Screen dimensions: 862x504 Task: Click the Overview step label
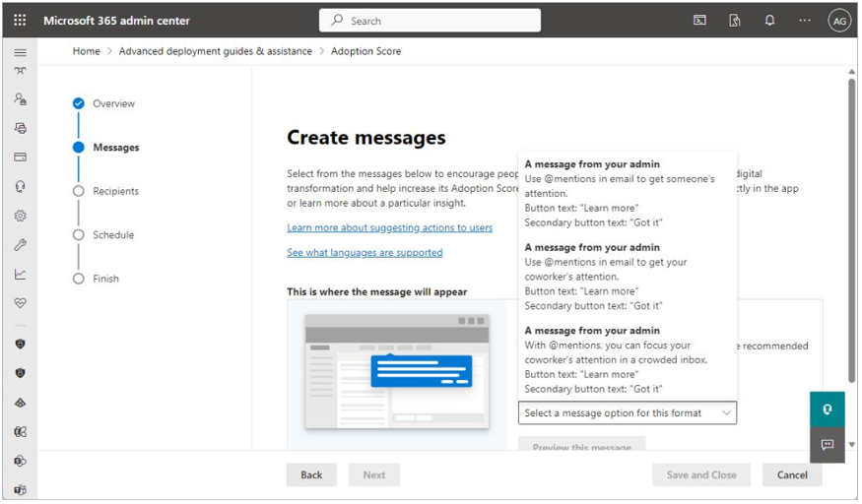pos(113,103)
